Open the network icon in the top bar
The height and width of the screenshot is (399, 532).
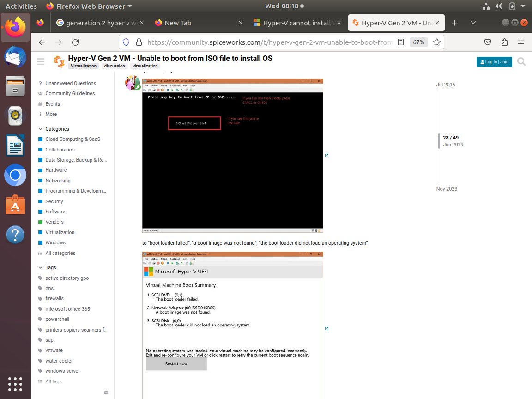coord(486,6)
